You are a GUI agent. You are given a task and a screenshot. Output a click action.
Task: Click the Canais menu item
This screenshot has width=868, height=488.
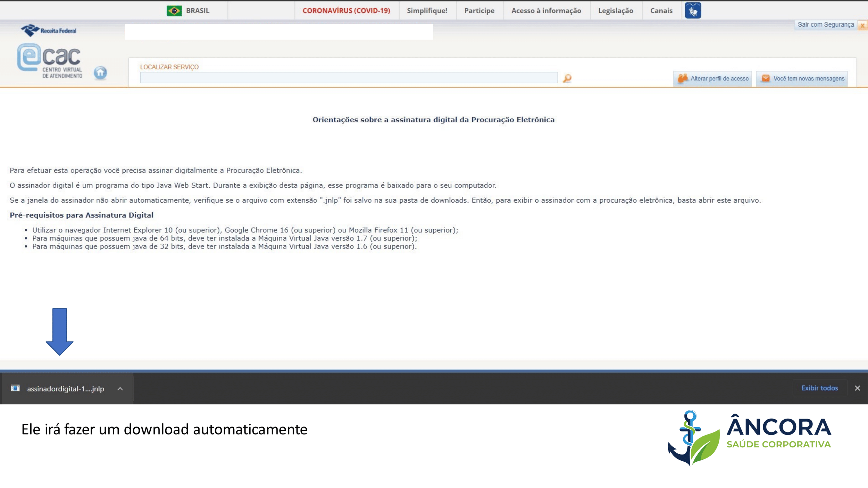pos(661,11)
